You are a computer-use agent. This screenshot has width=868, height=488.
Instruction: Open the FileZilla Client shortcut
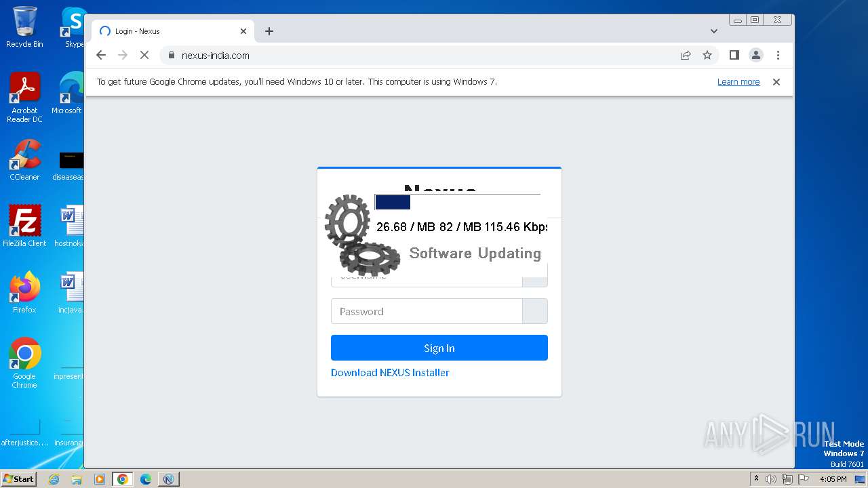24,226
